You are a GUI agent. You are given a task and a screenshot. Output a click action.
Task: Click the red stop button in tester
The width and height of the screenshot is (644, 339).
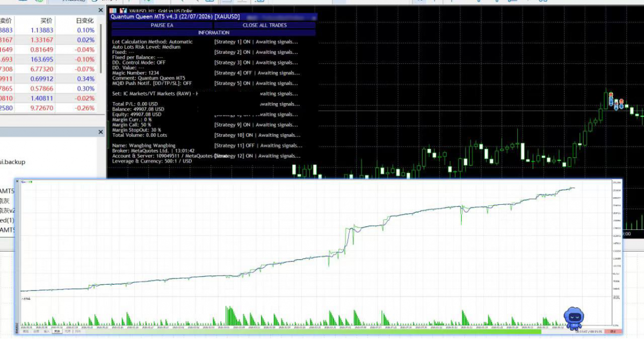(x=613, y=331)
